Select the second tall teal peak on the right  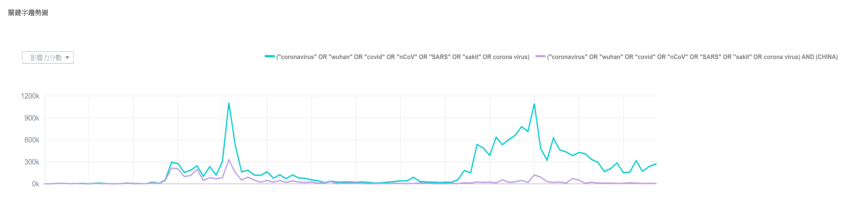tap(534, 104)
